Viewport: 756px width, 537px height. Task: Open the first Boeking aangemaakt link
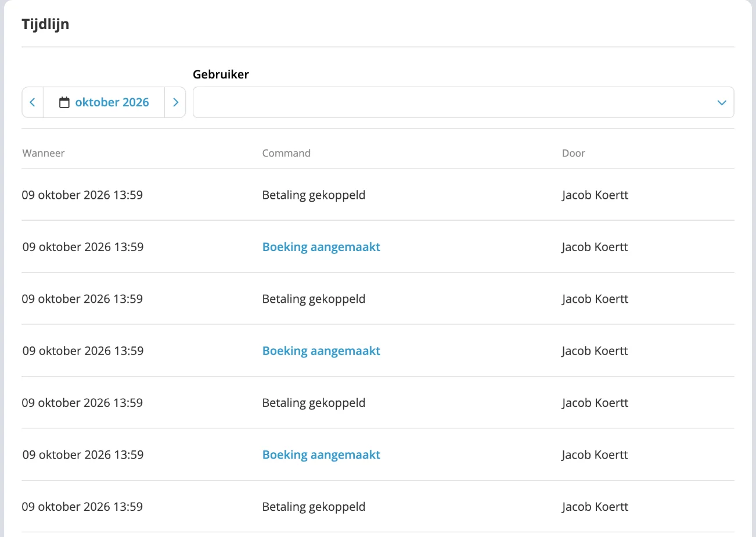321,247
